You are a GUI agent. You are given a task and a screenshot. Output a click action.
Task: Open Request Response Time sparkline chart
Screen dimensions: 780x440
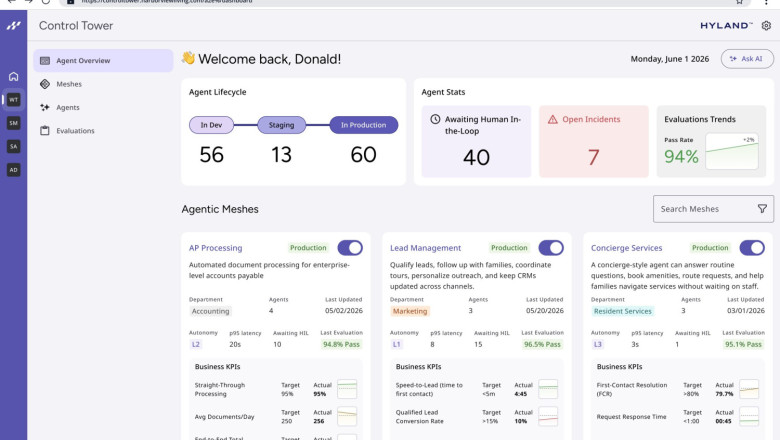pos(749,417)
